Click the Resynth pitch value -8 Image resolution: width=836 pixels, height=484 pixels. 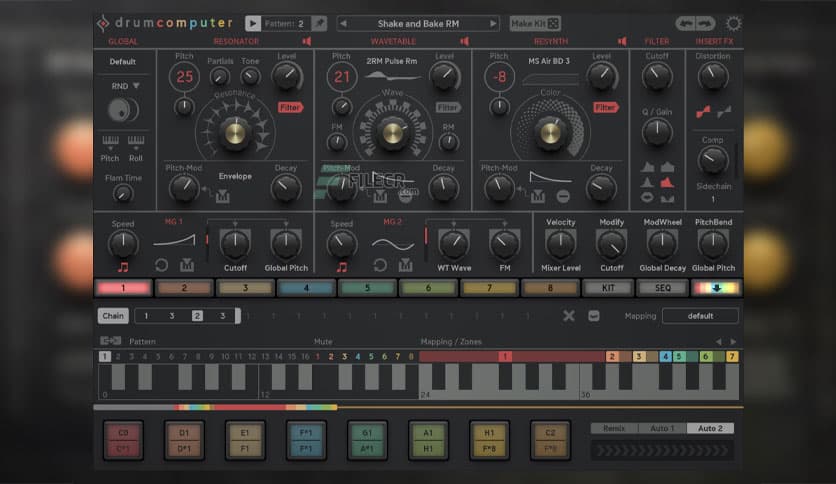click(x=499, y=77)
